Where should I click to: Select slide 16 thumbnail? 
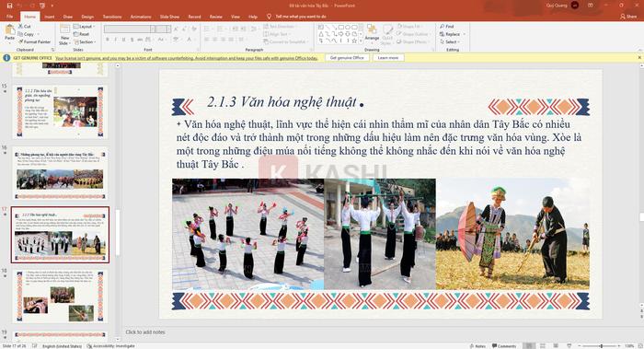60,174
